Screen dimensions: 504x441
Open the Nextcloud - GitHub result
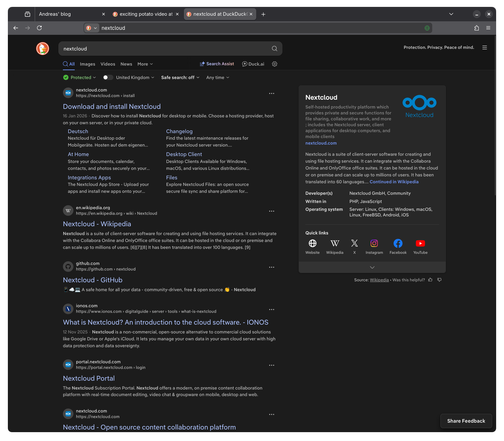pyautogui.click(x=92, y=280)
